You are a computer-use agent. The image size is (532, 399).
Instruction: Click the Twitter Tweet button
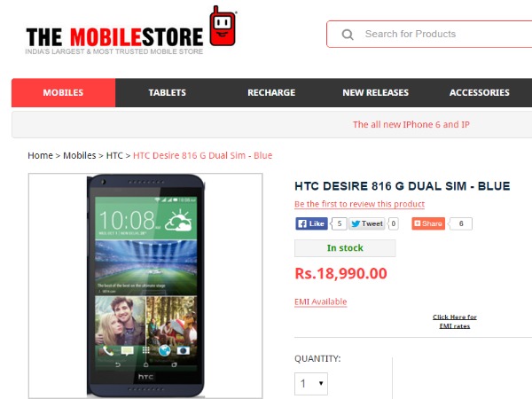[x=367, y=223]
